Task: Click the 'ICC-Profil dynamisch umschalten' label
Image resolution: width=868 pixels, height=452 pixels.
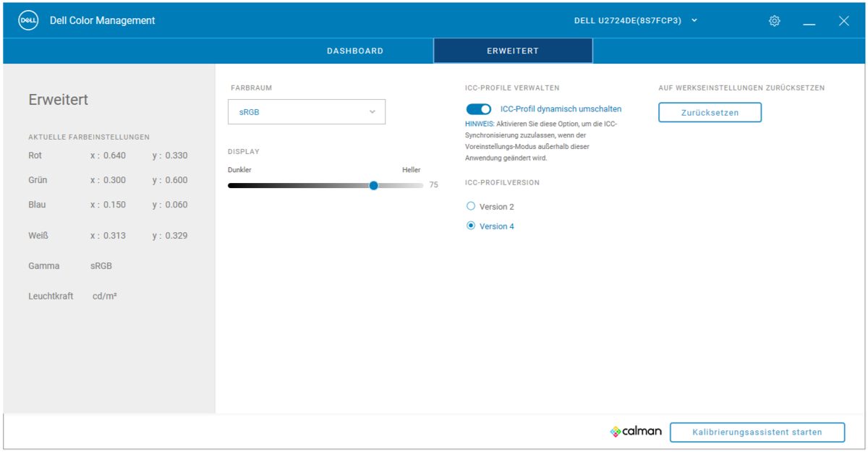Action: click(561, 109)
